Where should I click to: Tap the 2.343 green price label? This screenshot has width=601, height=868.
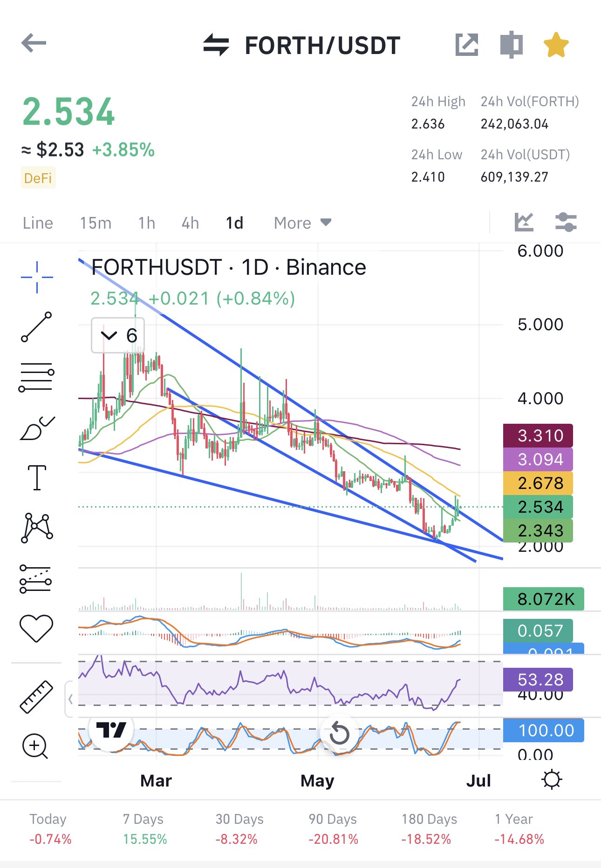(x=538, y=530)
